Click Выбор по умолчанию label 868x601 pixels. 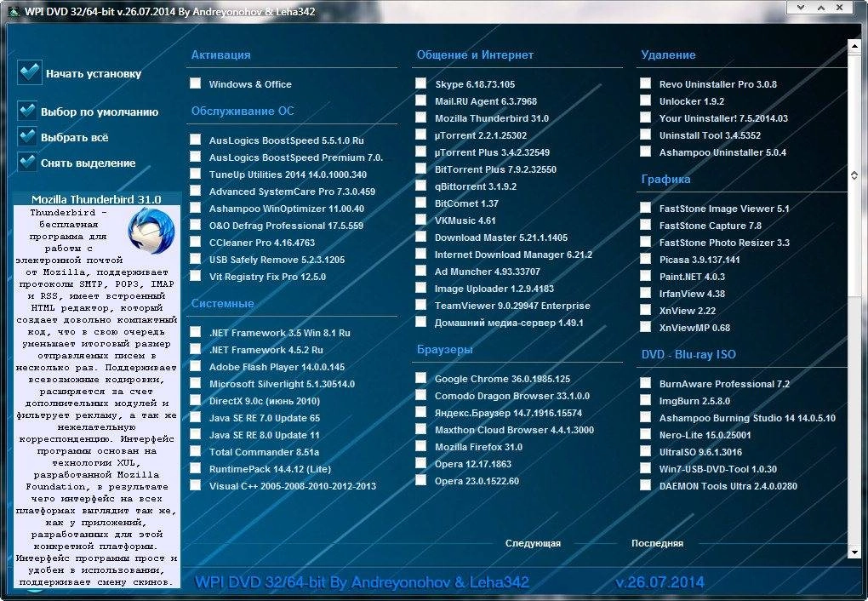pos(100,112)
